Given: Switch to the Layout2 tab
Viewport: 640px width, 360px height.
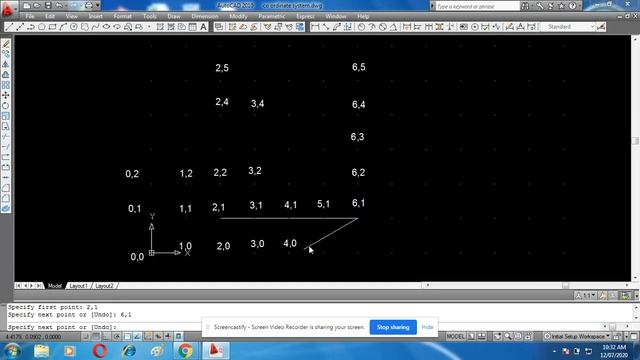Looking at the screenshot, I should [104, 286].
